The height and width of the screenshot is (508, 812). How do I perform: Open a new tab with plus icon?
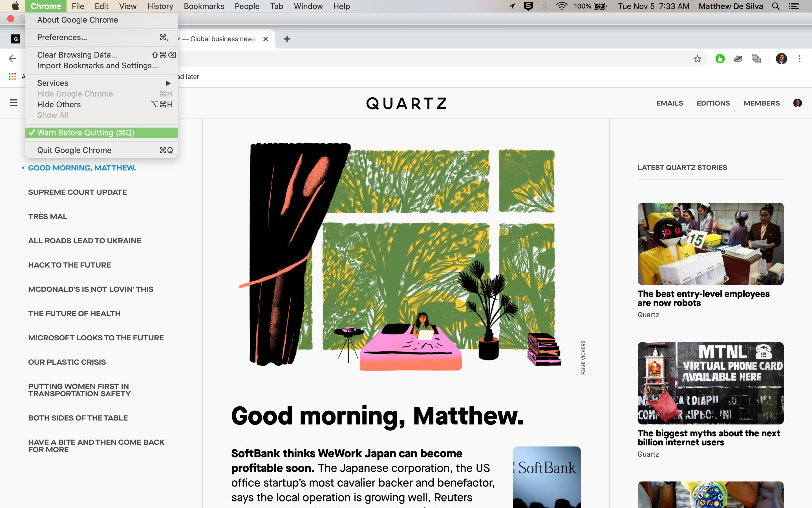point(287,39)
